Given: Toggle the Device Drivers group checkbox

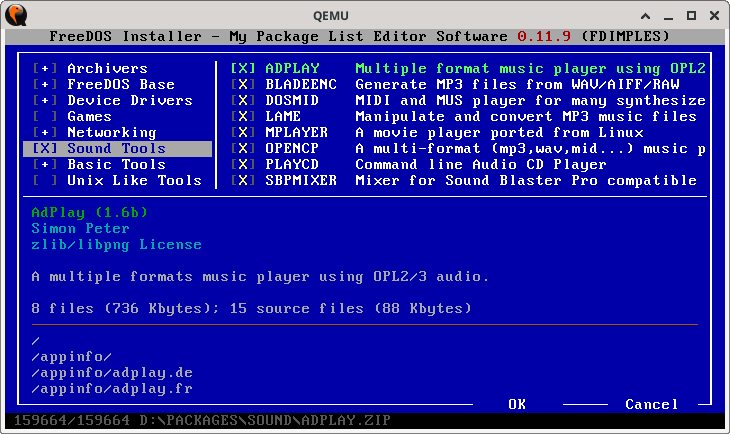Looking at the screenshot, I should pyautogui.click(x=45, y=100).
